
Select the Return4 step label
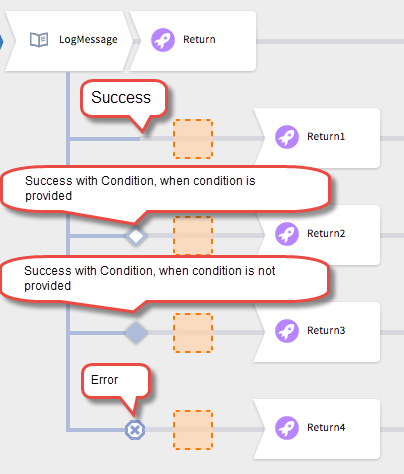(x=326, y=427)
